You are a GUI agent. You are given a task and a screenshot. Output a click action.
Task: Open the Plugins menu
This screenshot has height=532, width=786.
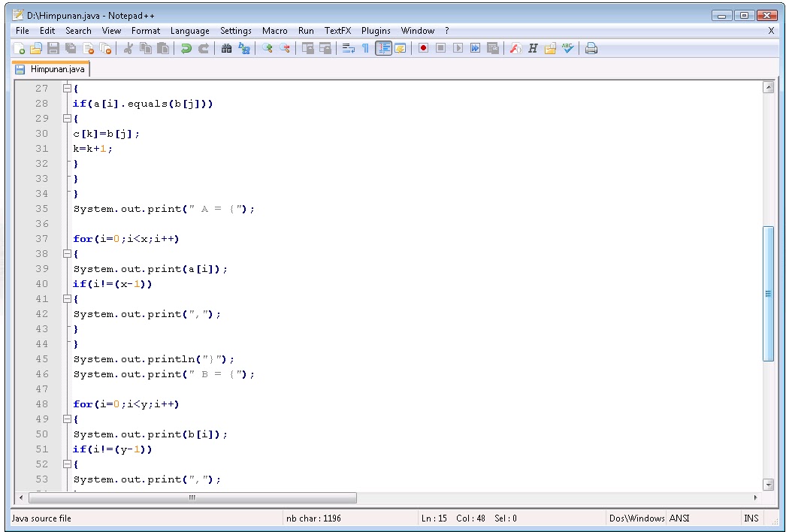tap(376, 31)
